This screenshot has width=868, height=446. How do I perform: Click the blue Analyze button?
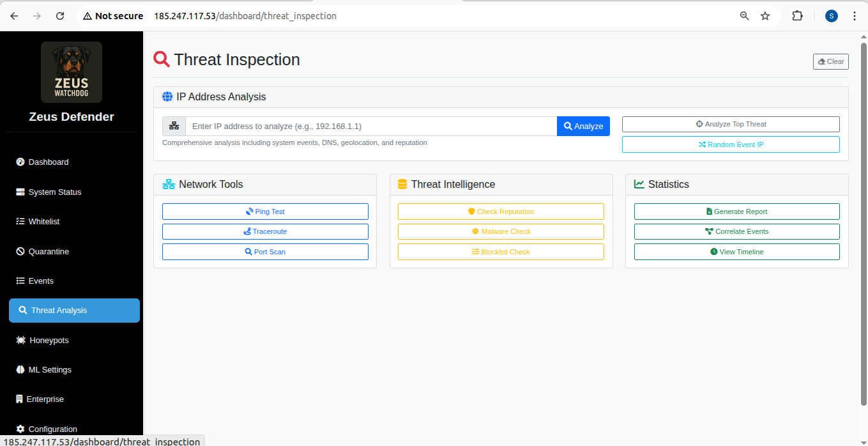583,127
